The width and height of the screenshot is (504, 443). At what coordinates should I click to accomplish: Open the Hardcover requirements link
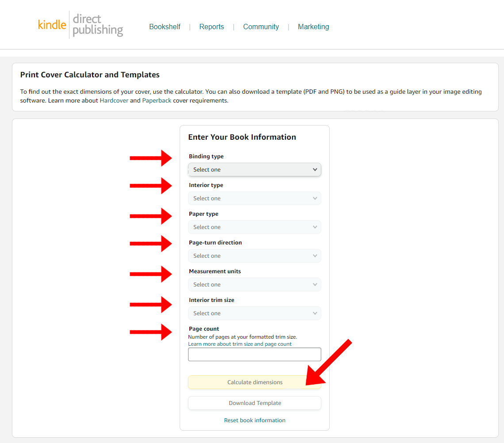114,100
